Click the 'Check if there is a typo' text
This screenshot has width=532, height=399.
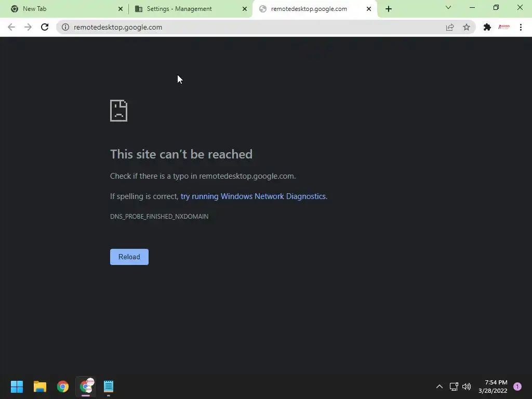[203, 176]
